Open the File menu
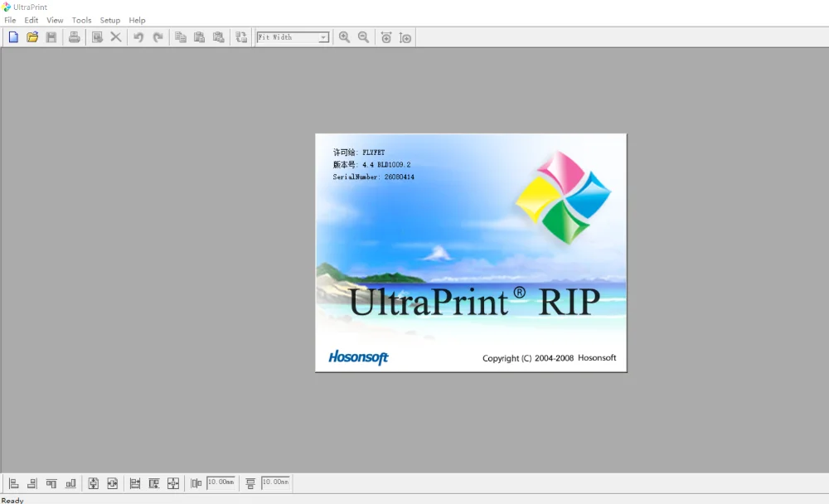 click(x=10, y=20)
